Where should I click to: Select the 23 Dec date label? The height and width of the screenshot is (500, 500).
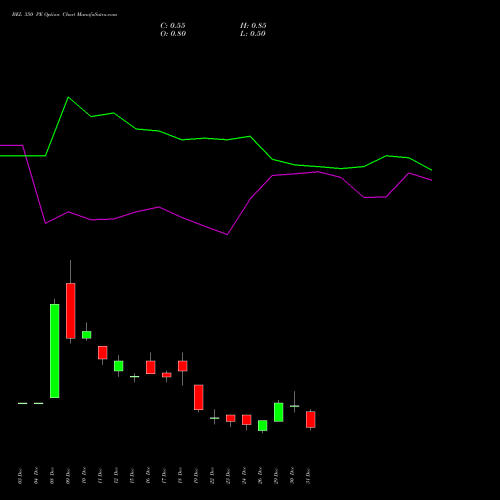(x=228, y=476)
